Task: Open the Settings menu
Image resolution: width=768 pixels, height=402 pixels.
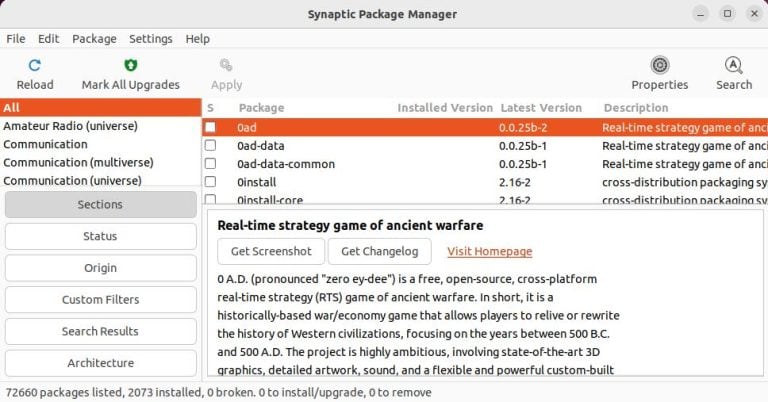Action: click(x=150, y=38)
